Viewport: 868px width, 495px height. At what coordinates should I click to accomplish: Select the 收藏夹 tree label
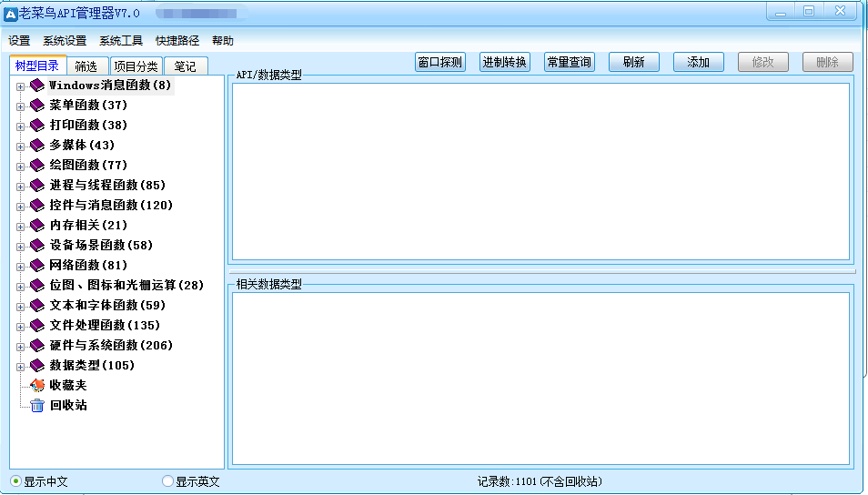[68, 386]
